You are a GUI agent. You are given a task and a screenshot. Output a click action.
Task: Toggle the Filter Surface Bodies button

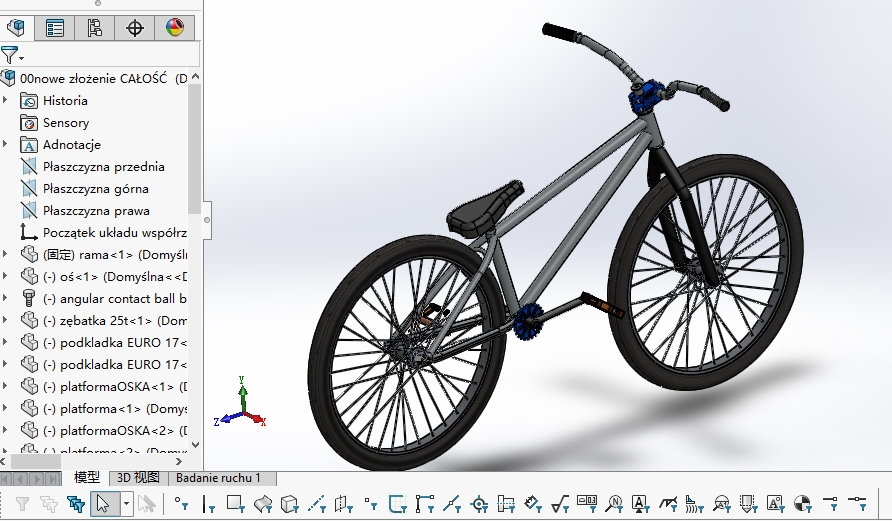[263, 504]
